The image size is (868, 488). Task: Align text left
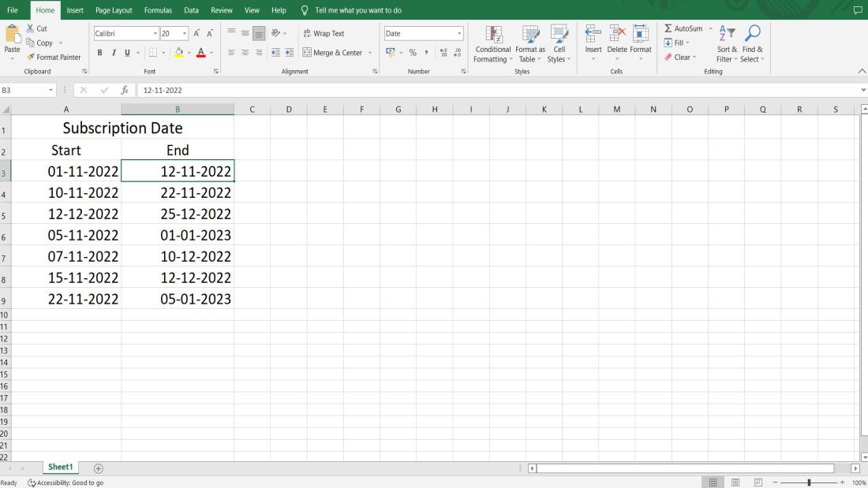point(231,53)
